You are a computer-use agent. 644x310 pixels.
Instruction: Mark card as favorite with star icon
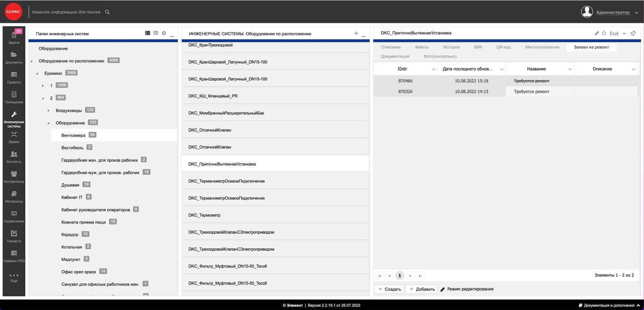tap(604, 33)
